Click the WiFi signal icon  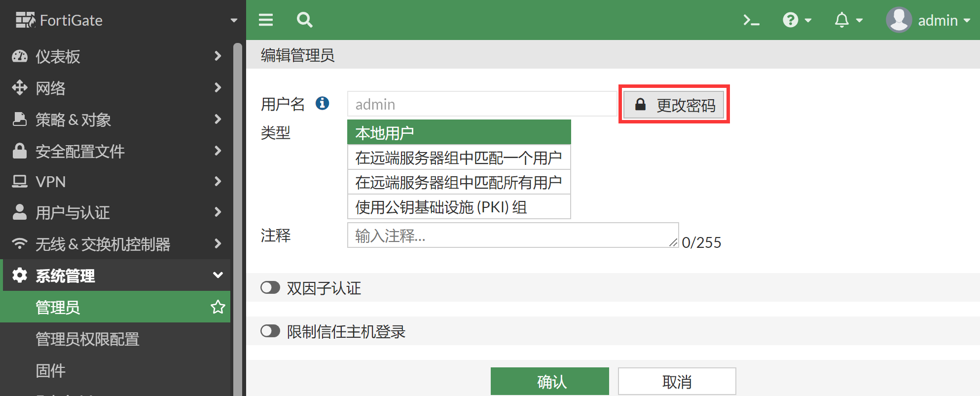pos(20,243)
